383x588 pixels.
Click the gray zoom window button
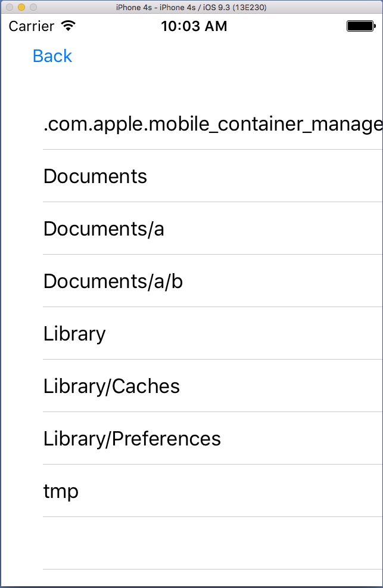(x=33, y=7)
